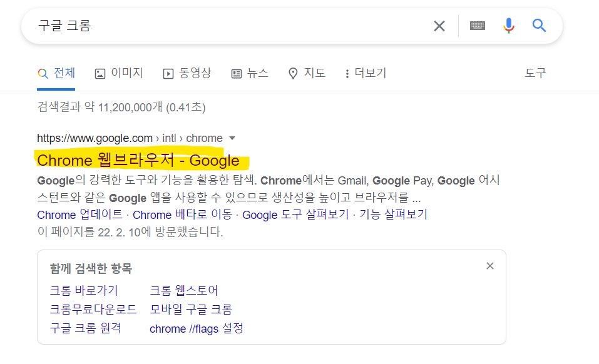
Task: Search related term chrome //flags 설정
Action: click(x=197, y=328)
